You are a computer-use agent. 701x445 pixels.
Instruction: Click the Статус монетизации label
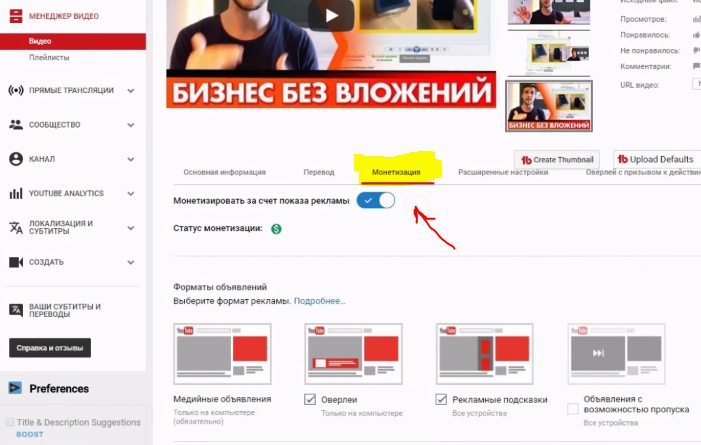218,228
